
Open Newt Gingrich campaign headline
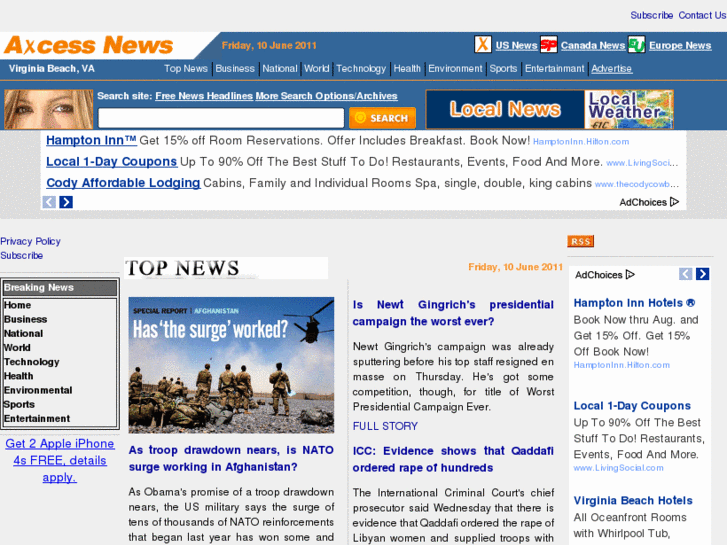pyautogui.click(x=453, y=313)
